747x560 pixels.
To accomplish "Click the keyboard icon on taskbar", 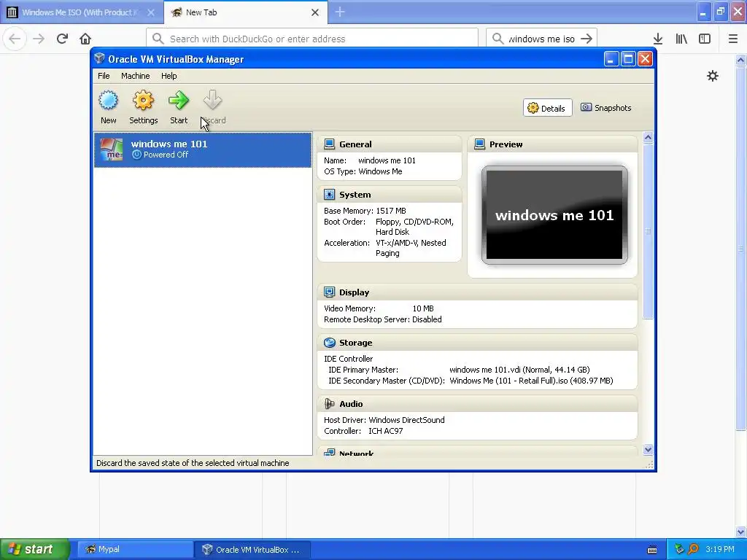I will [x=652, y=550].
